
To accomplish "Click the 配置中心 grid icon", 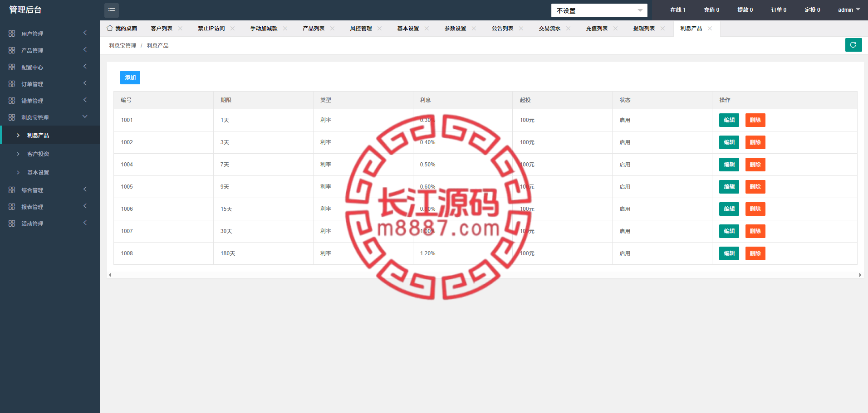I will [12, 67].
